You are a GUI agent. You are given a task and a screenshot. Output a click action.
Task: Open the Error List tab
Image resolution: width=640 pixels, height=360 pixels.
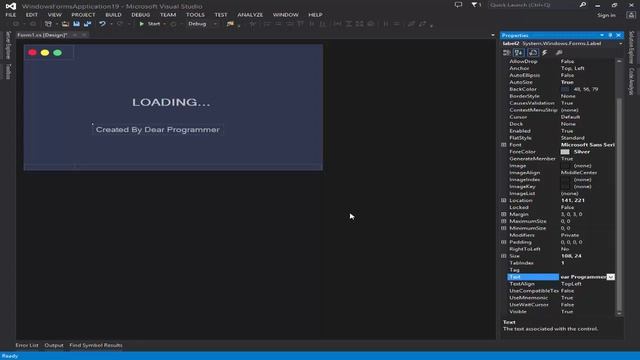(27, 345)
